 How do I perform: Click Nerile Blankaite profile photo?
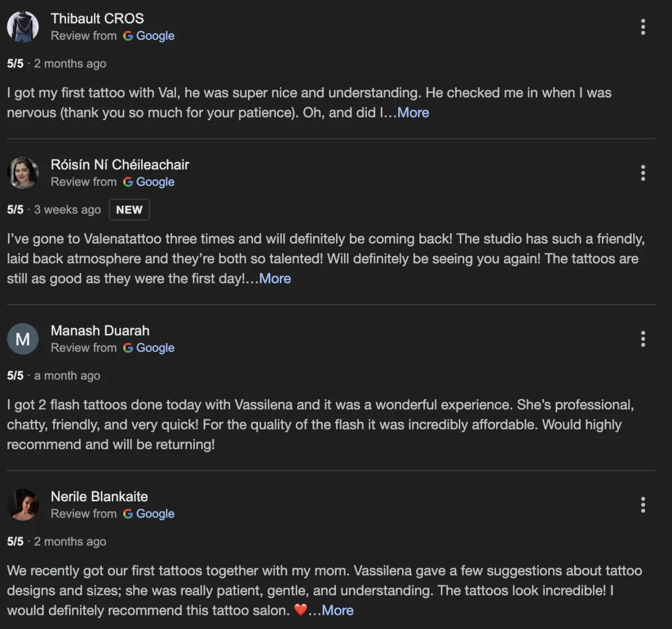23,505
